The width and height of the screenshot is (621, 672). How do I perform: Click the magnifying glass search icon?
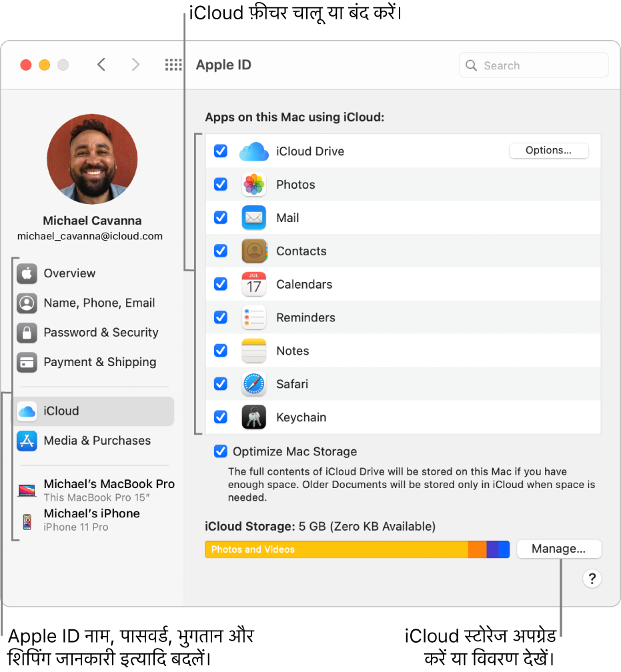pyautogui.click(x=471, y=65)
